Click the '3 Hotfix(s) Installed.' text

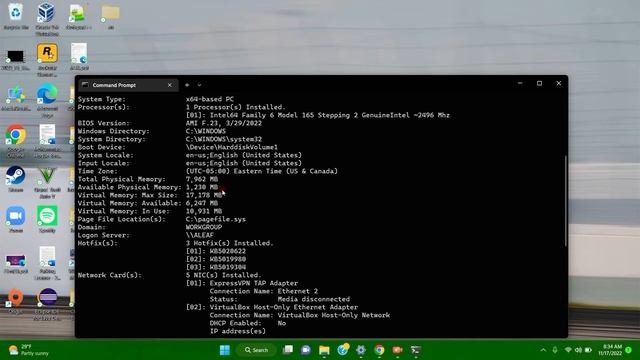point(229,243)
